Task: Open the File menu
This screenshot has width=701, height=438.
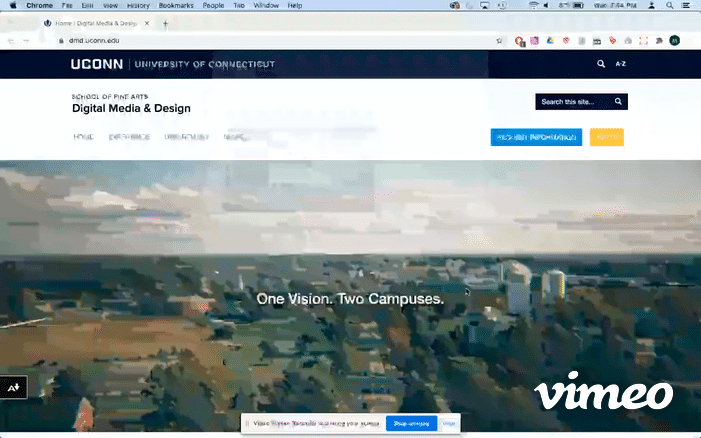Action: [x=67, y=5]
